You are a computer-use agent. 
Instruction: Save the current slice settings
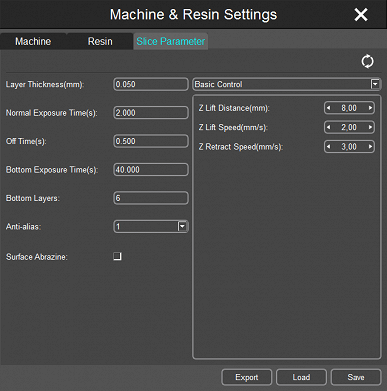[356, 377]
